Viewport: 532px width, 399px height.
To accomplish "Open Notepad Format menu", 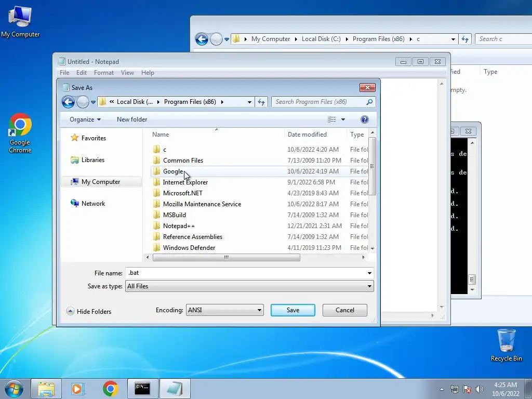I will pyautogui.click(x=104, y=73).
